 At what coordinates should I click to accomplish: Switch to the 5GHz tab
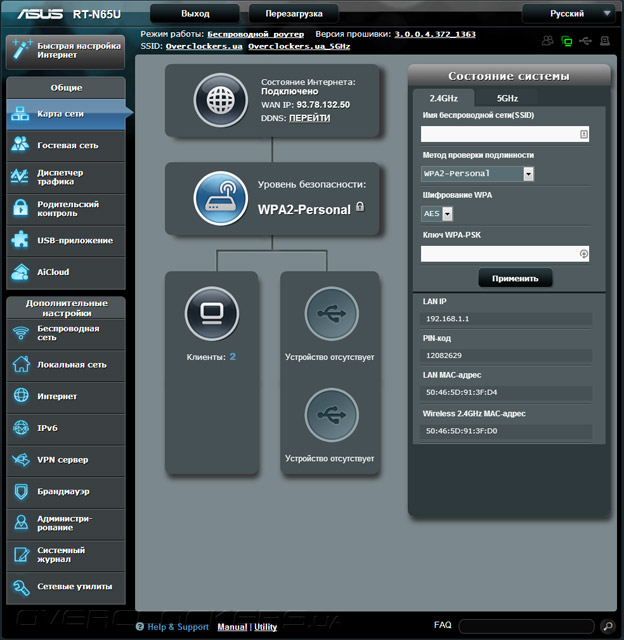(507, 98)
